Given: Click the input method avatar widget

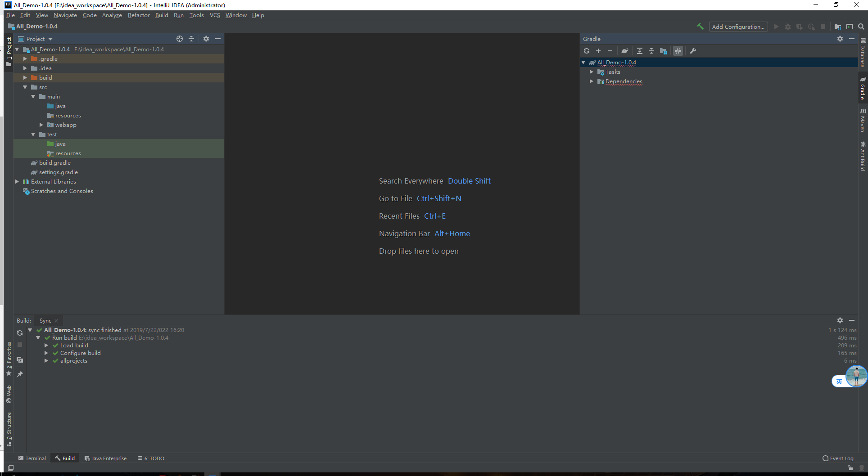Looking at the screenshot, I should coord(856,376).
